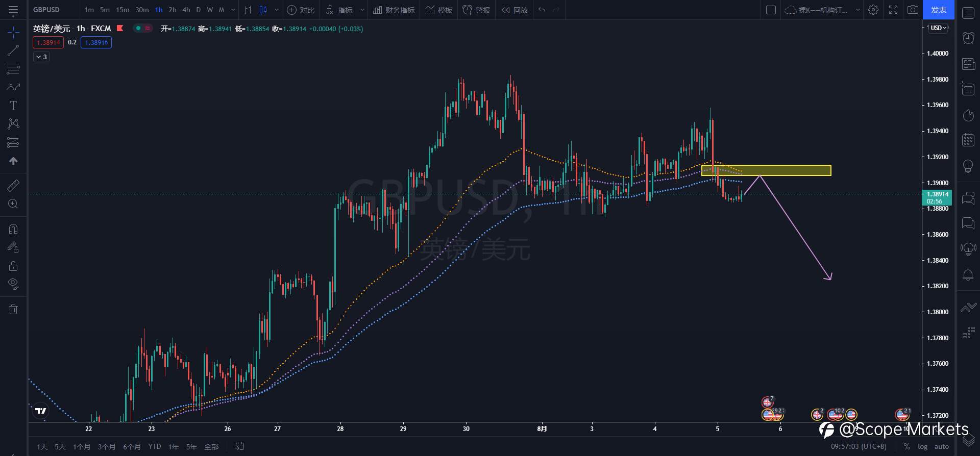Switch to the 30m timeframe
The image size is (980, 456).
click(x=142, y=10)
